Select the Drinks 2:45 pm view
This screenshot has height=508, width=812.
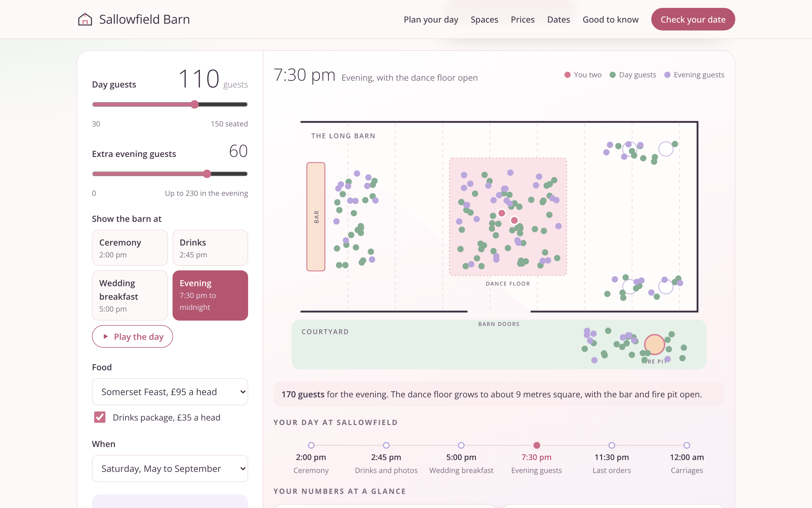[210, 248]
